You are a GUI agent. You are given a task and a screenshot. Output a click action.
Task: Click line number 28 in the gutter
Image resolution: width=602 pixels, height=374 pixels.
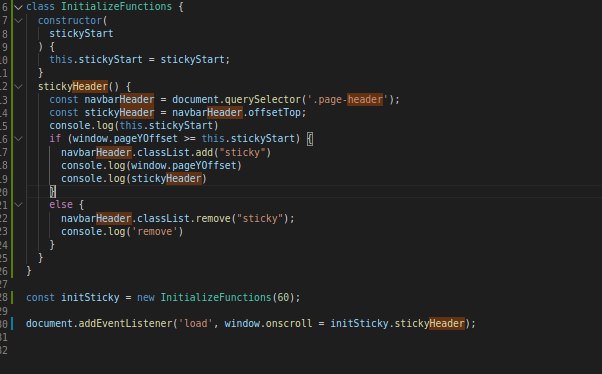3,298
